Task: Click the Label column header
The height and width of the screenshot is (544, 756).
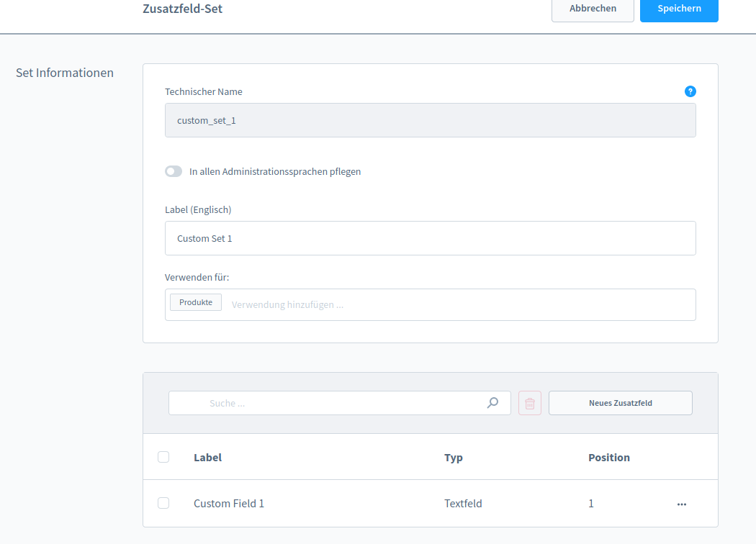Action: tap(208, 457)
